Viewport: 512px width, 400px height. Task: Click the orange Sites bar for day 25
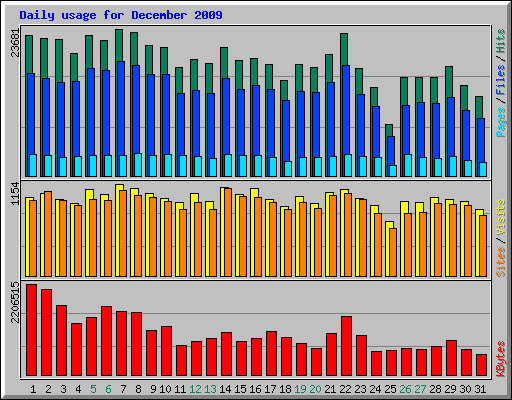pos(393,252)
